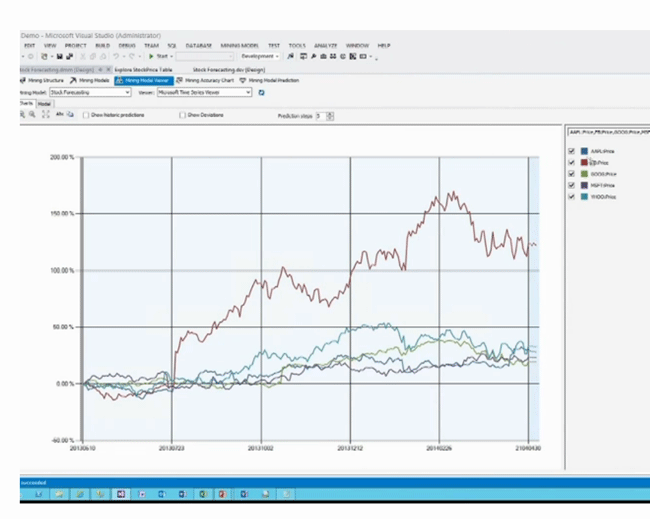Click the zoom in magnifier icon
This screenshot has height=520, width=650.
tap(23, 115)
